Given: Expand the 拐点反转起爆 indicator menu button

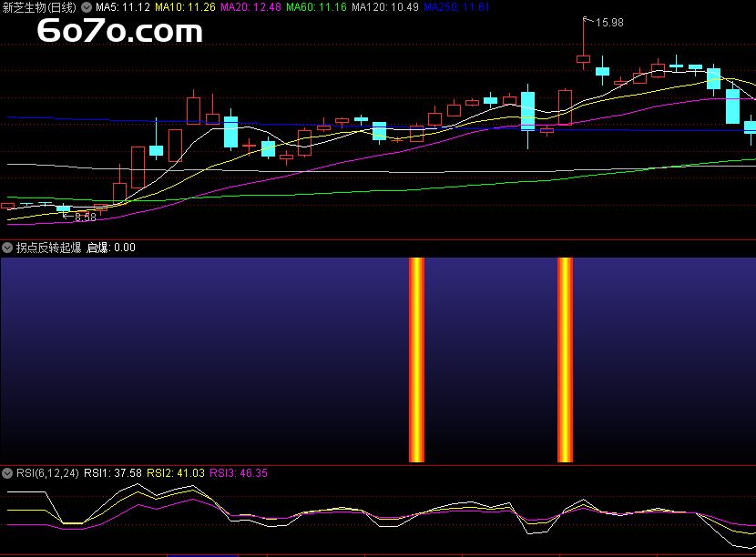Looking at the screenshot, I should coord(7,248).
